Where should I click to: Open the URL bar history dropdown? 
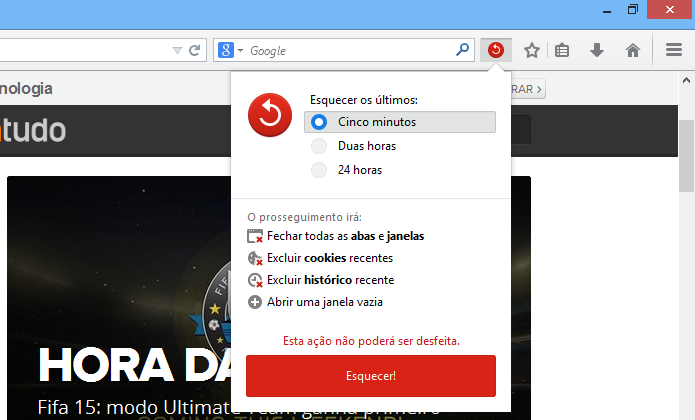point(177,51)
